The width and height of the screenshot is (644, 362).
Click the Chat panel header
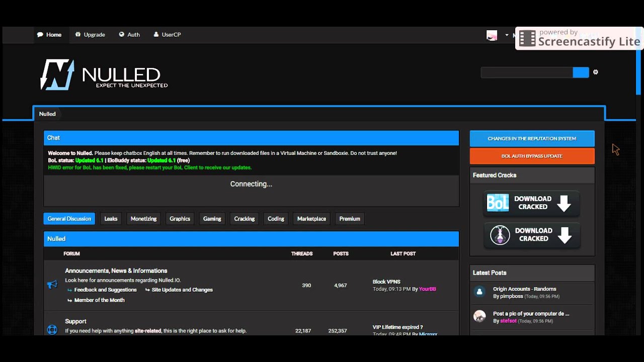point(251,138)
